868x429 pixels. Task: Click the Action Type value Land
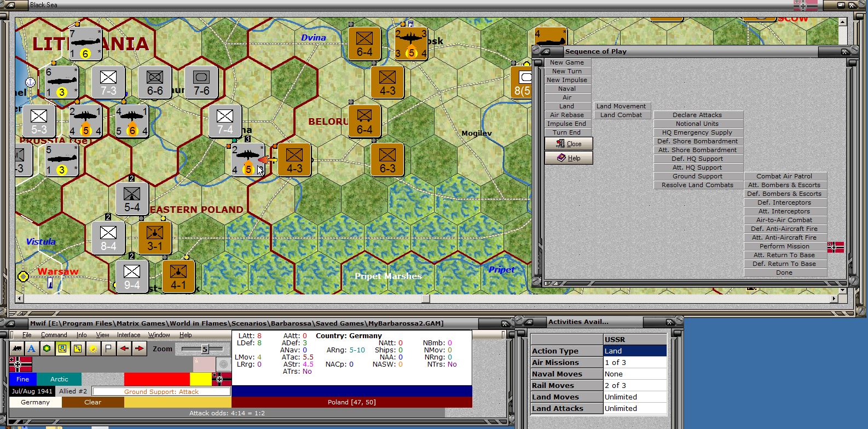pos(635,351)
